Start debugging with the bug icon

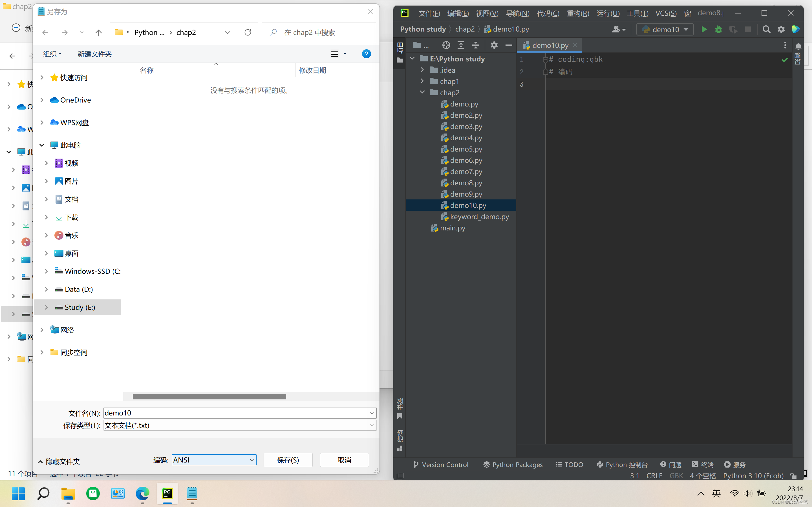[718, 30]
